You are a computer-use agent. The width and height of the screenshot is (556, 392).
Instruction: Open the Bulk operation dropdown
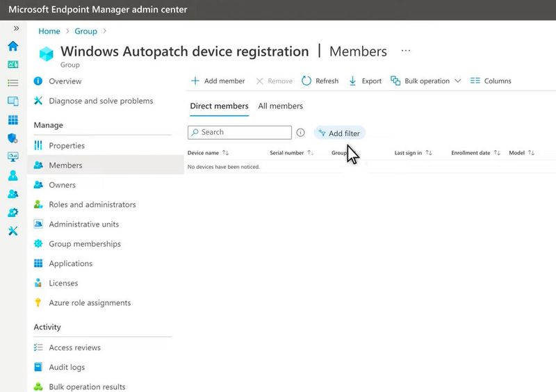pos(426,81)
